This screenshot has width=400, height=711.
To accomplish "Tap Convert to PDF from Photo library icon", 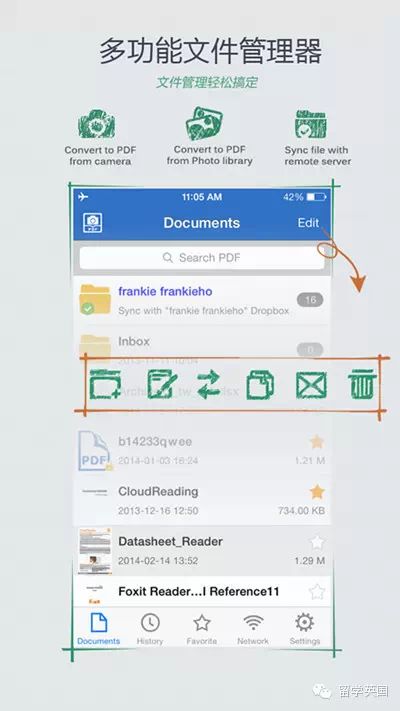I will pyautogui.click(x=204, y=123).
